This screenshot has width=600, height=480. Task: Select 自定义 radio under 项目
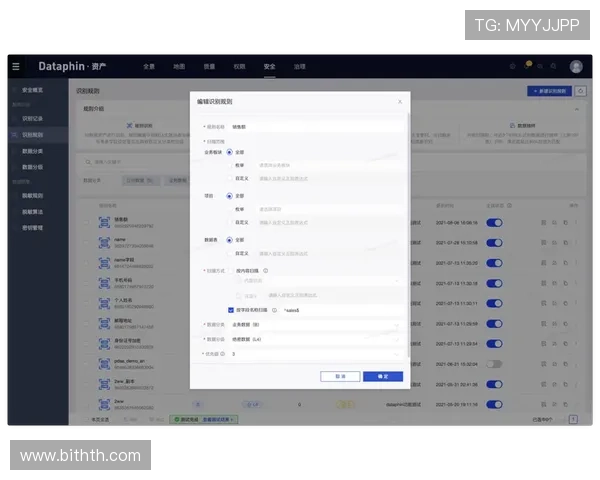pos(230,222)
